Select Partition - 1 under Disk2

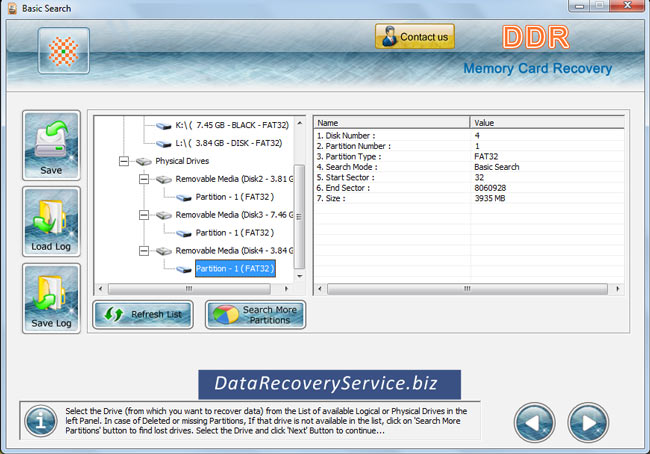(x=235, y=197)
